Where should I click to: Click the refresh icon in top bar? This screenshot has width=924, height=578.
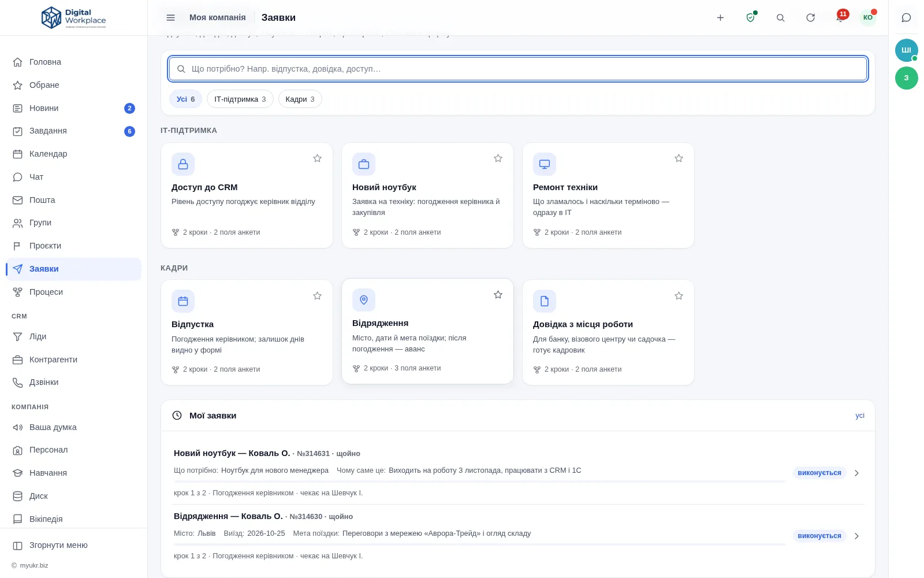coord(810,17)
